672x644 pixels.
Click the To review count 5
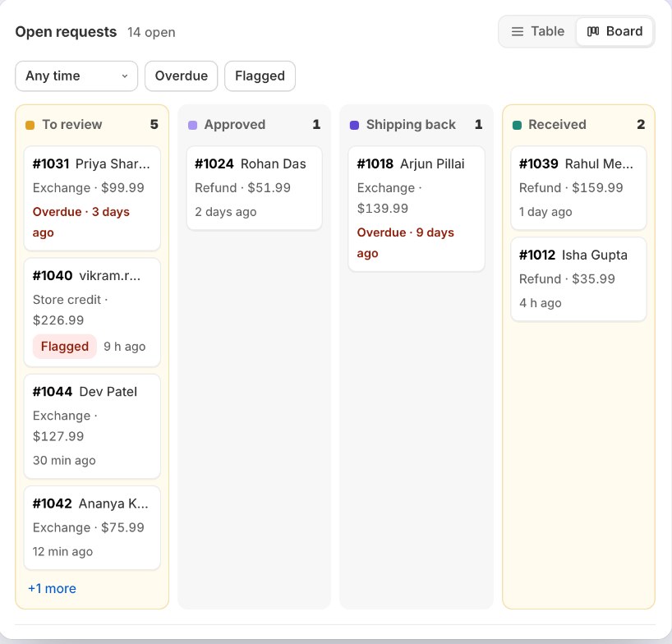pyautogui.click(x=154, y=125)
